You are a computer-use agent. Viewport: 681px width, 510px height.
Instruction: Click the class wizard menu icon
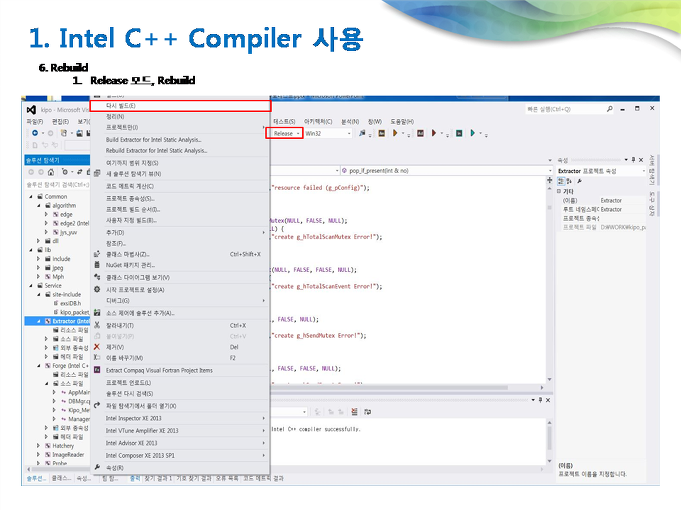point(97,254)
